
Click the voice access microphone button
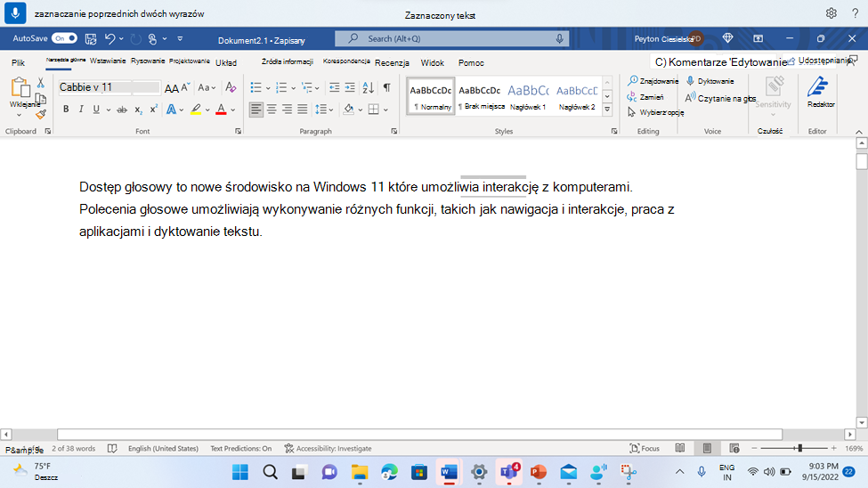(x=15, y=12)
